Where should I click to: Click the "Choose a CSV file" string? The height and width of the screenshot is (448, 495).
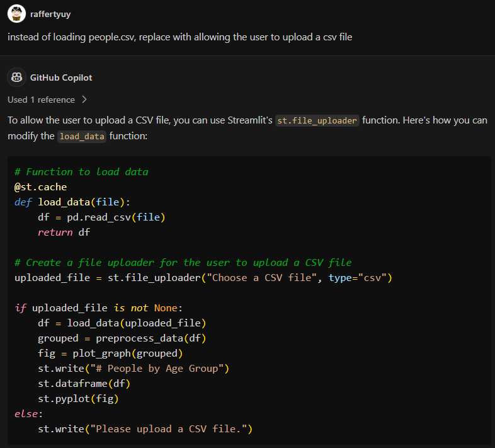coord(263,278)
